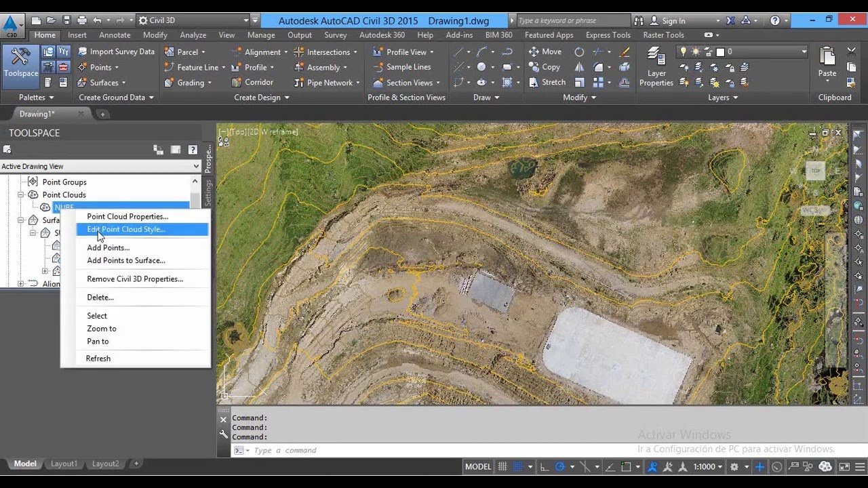Screen dimensions: 868x488
Task: Expand the Points dropdown
Action: point(116,67)
